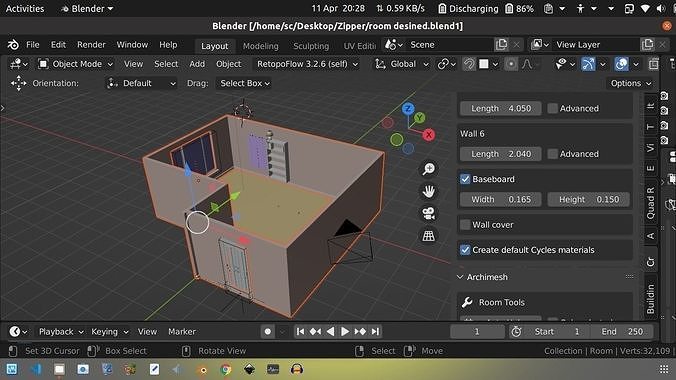Click the green Y axis gizmo
The height and width of the screenshot is (380, 676).
pyautogui.click(x=419, y=117)
